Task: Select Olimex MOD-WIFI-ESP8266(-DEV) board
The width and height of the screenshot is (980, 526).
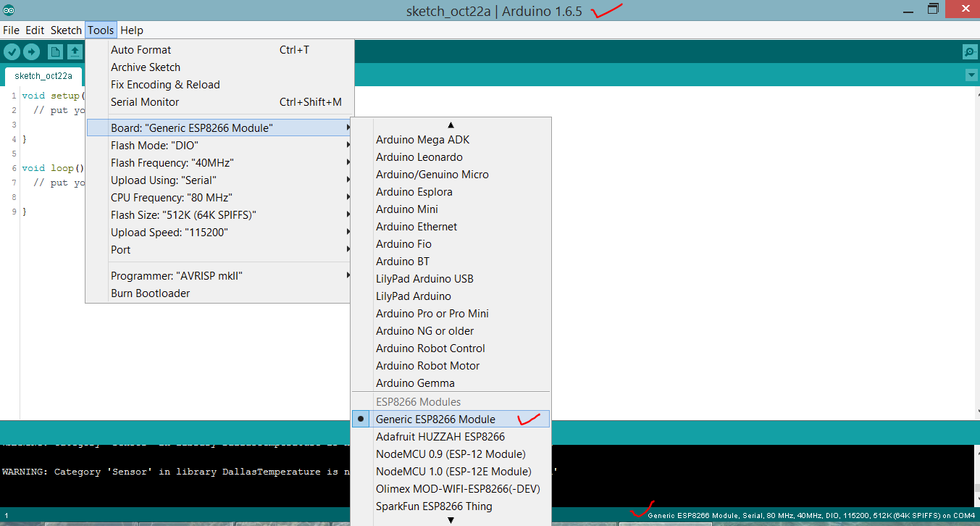Action: pos(451,489)
